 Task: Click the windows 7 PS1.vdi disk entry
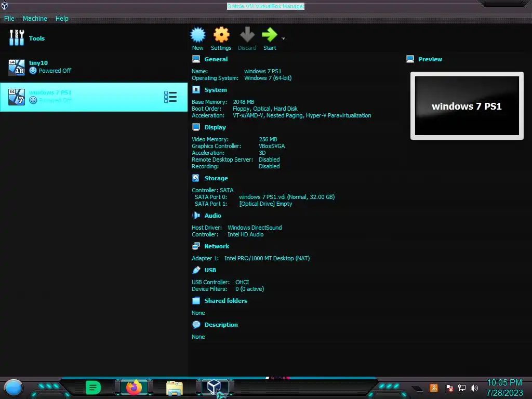[x=287, y=197]
